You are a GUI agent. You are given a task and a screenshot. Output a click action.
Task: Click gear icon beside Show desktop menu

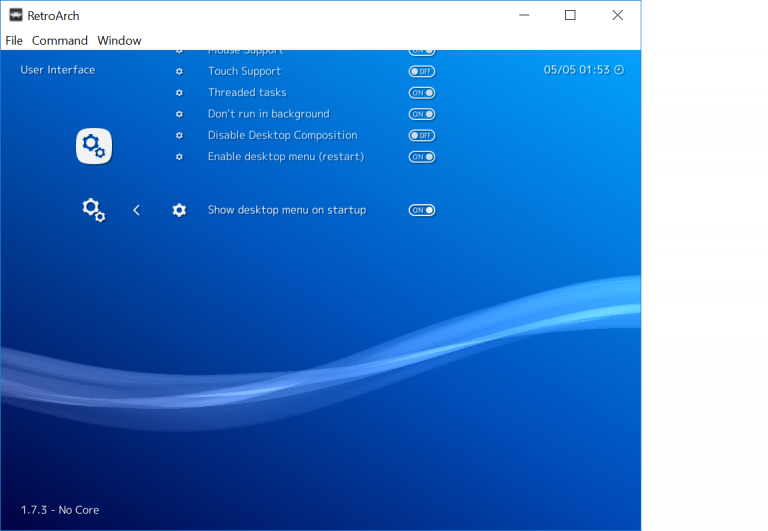(179, 210)
